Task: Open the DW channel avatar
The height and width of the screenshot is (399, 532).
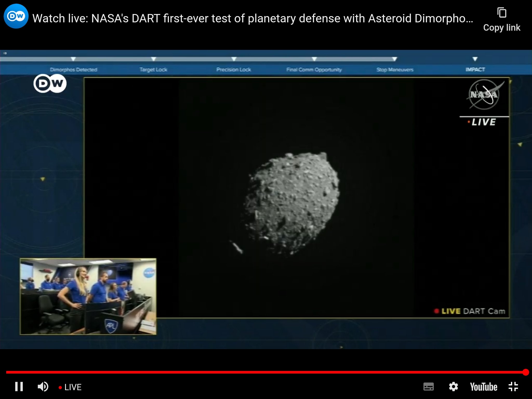Action: pyautogui.click(x=16, y=16)
